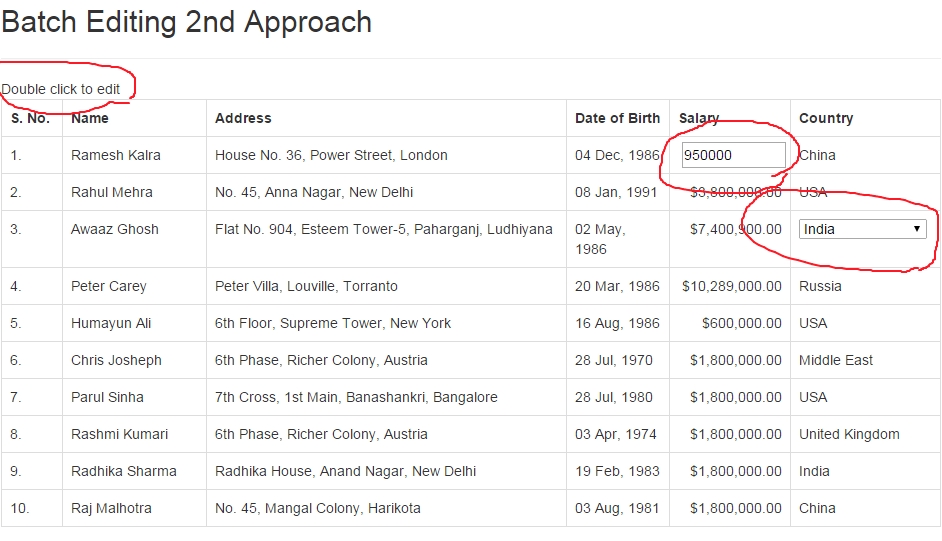Viewport: 942px width, 541px height.
Task: Select Radhika Sharma name cell
Action: [x=134, y=471]
